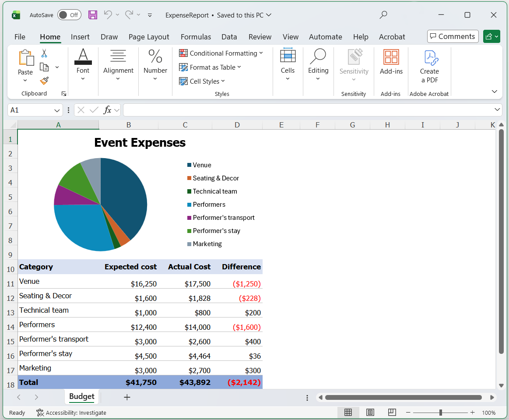509x420 pixels.
Task: Click Create a PDF icon
Action: point(432,58)
